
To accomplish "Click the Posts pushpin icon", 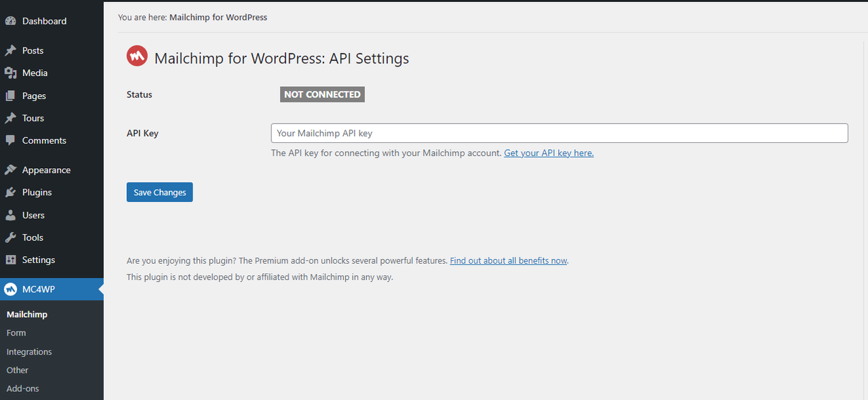I will [x=10, y=50].
